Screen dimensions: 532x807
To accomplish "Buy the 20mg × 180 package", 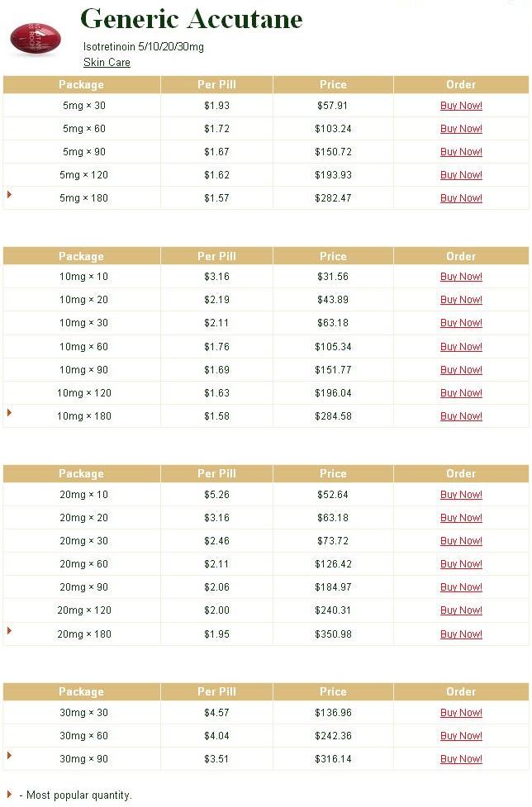I will pos(461,634).
